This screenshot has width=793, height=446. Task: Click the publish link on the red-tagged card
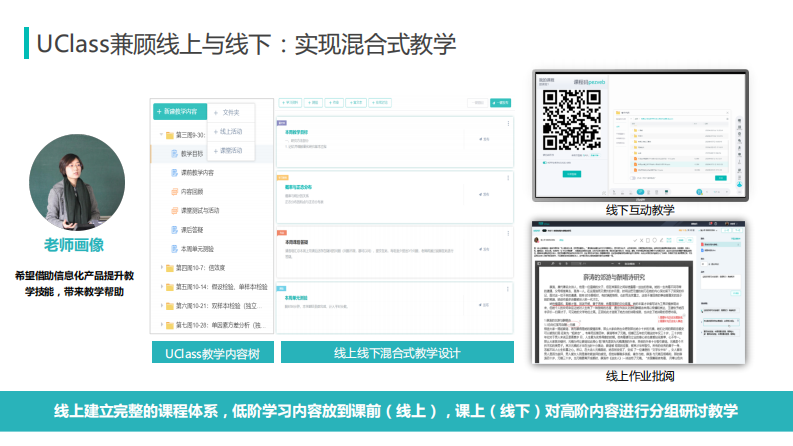(x=484, y=249)
